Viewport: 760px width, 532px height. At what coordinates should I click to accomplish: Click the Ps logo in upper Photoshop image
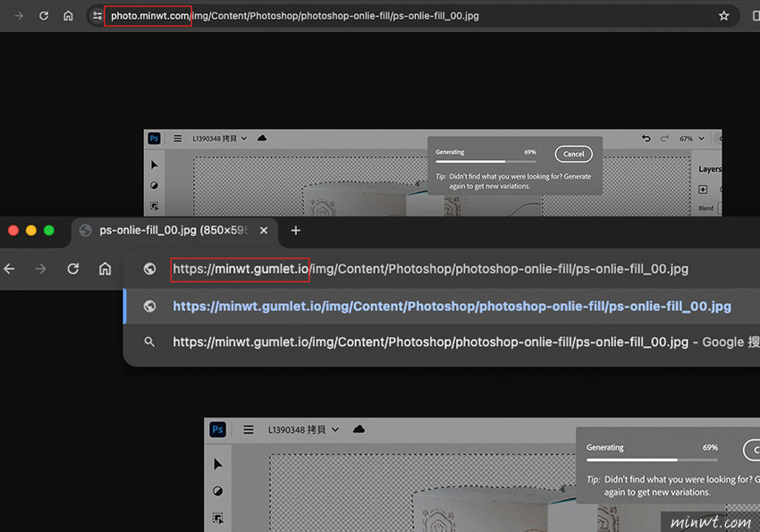(x=154, y=139)
